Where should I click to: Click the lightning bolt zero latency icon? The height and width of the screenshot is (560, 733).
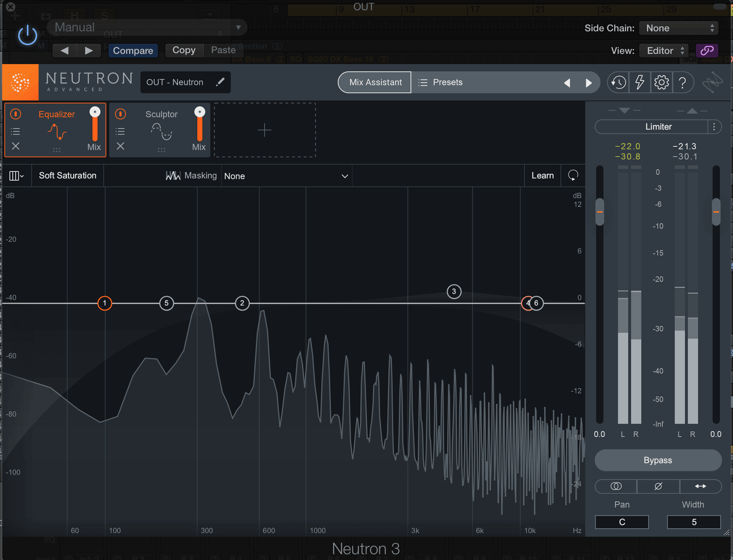tap(639, 82)
